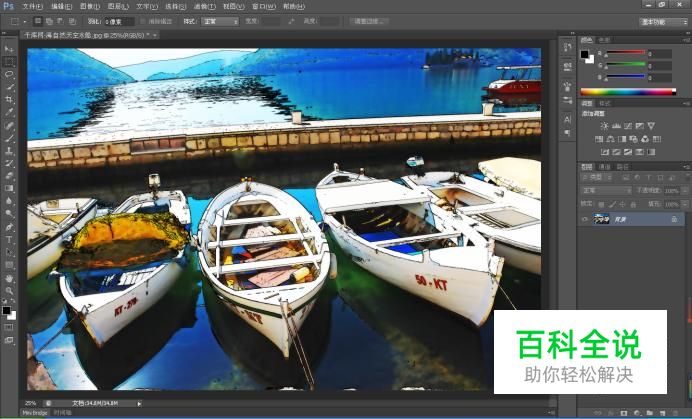
Task: Switch to the Channels tab in Layers panel
Action: (604, 167)
